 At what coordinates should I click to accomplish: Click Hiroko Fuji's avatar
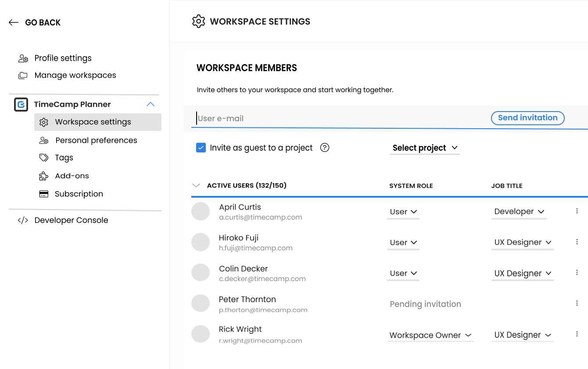tap(201, 242)
